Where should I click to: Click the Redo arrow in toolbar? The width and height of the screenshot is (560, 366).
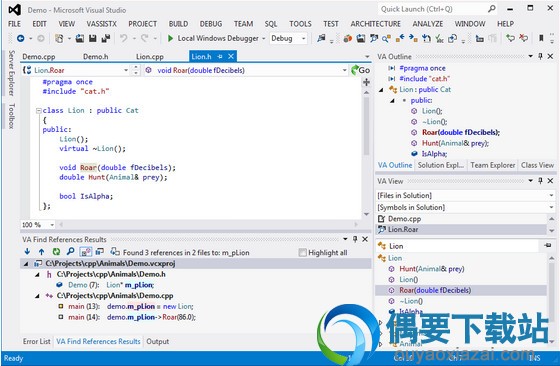(x=145, y=38)
